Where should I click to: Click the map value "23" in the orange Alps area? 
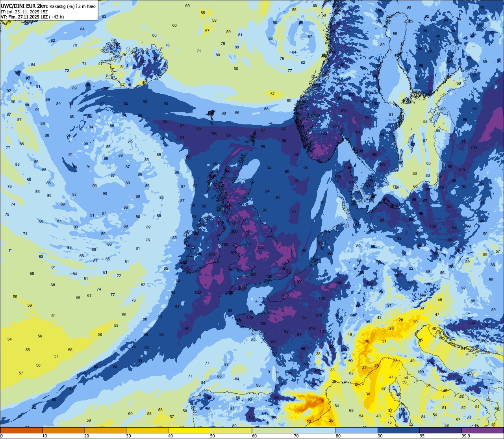391,328
